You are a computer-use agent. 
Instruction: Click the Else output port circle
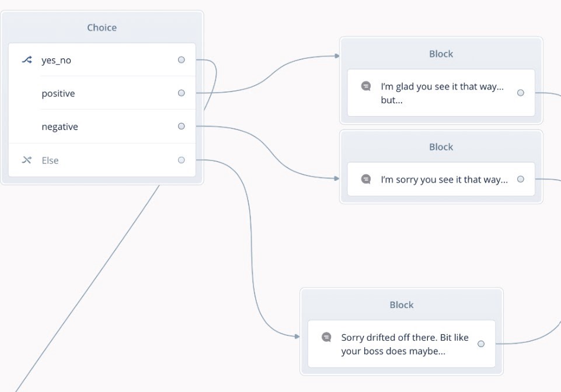tap(182, 160)
